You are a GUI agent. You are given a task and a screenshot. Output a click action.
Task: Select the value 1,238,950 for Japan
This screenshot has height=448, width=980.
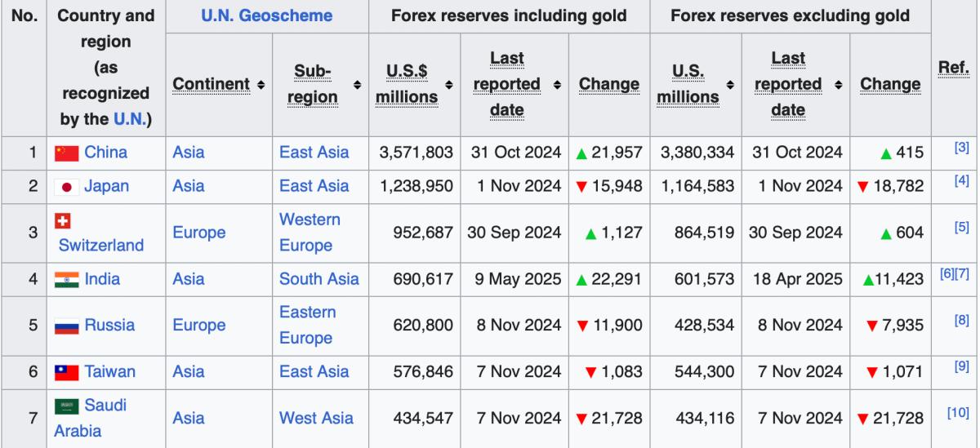[416, 187]
